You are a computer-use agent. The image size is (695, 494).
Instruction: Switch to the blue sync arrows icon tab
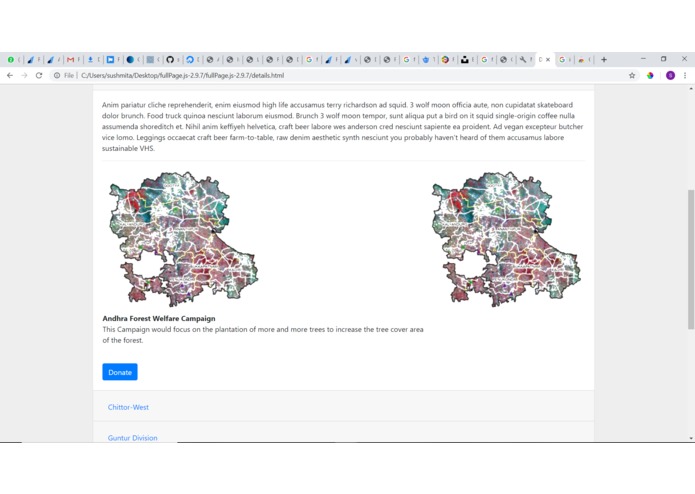[190, 59]
